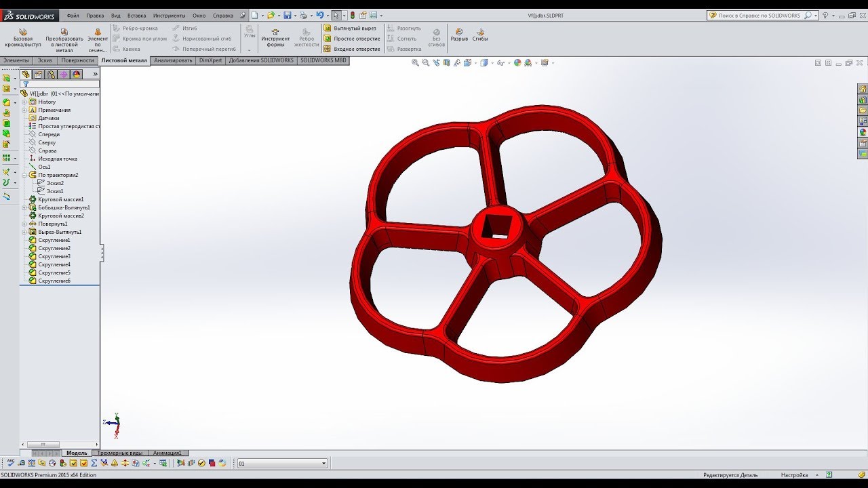The image size is (868, 488).
Task: Open the ConfigurationManager tab icon
Action: pyautogui.click(x=51, y=75)
